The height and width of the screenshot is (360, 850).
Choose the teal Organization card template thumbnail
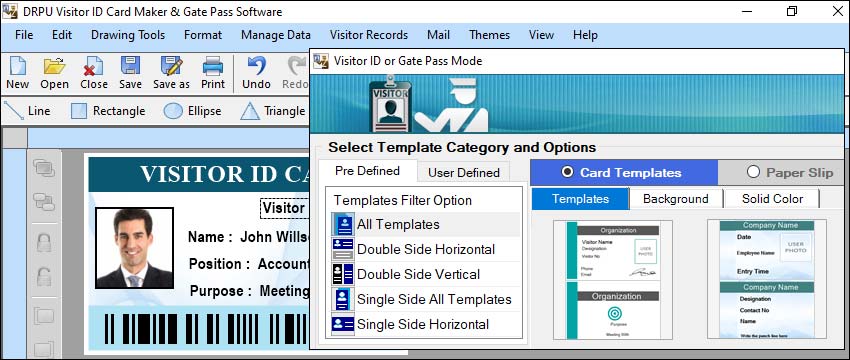coord(613,280)
